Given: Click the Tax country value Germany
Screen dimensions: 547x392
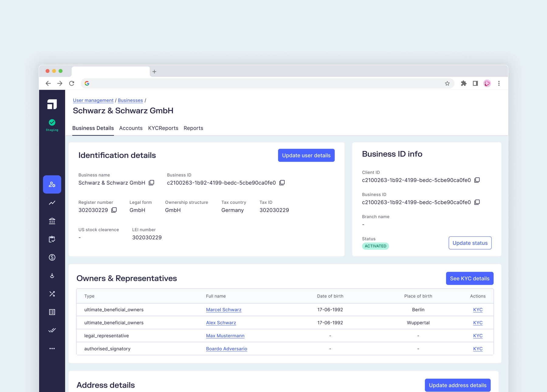Looking at the screenshot, I should click(232, 210).
